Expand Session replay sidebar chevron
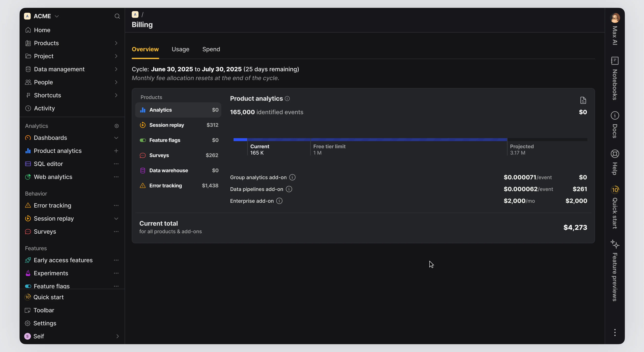 116,219
